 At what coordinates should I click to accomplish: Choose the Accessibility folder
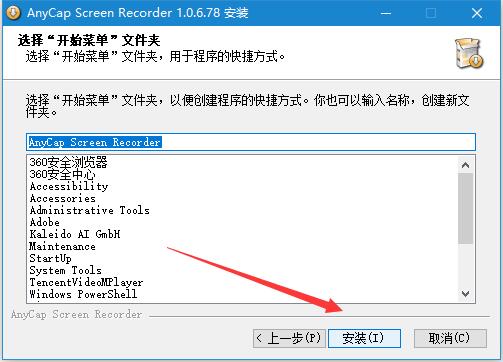pos(69,186)
